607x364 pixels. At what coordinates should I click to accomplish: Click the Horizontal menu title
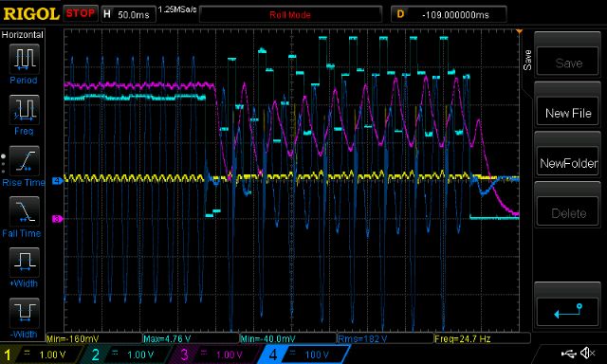23,35
